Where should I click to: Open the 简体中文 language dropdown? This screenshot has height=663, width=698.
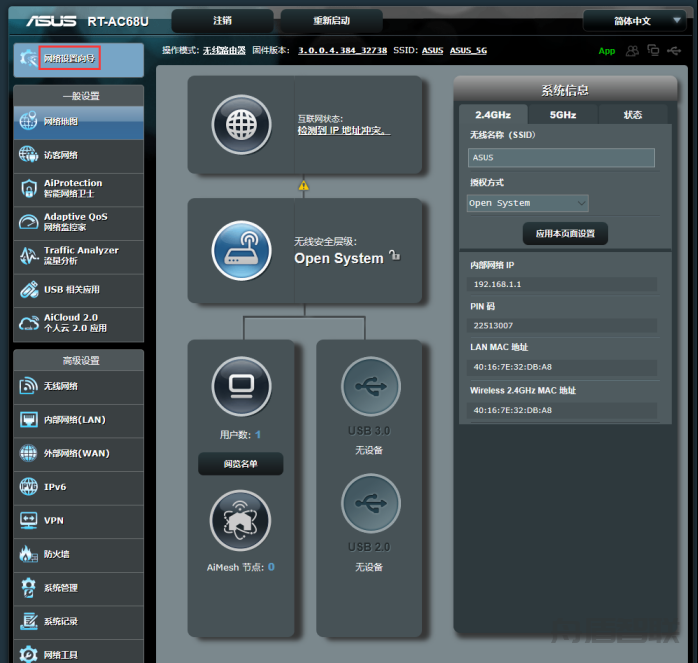point(632,21)
